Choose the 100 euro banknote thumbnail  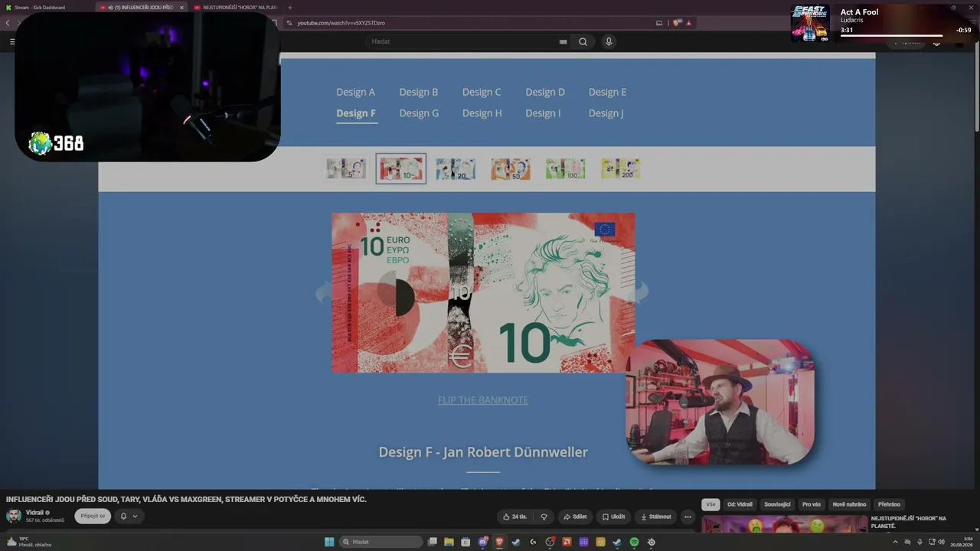click(566, 168)
